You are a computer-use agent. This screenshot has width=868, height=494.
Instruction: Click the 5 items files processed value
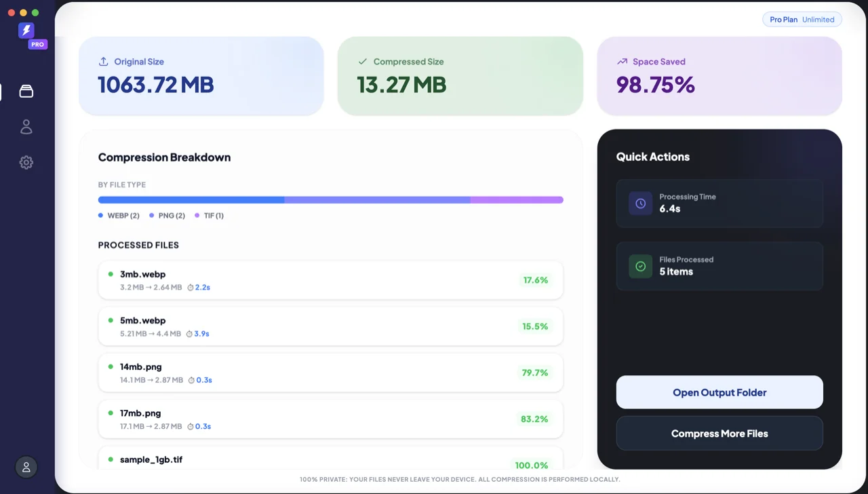click(676, 271)
